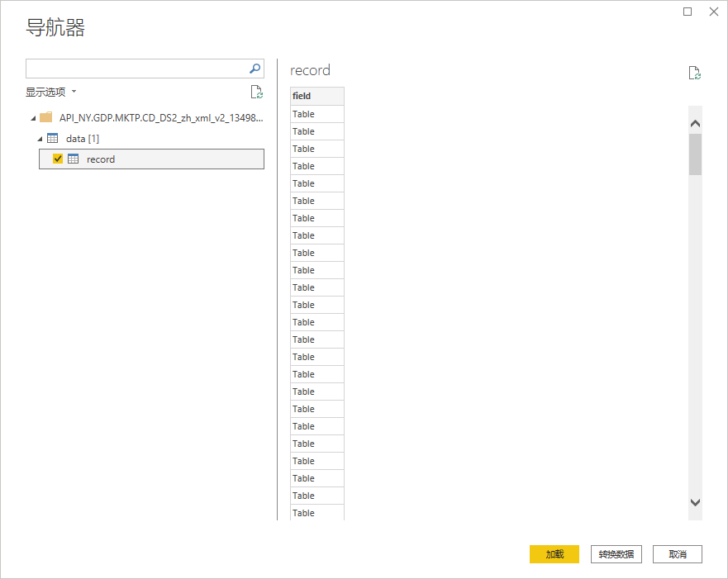Select the record tree item
Image resolution: width=728 pixels, height=579 pixels.
(101, 159)
